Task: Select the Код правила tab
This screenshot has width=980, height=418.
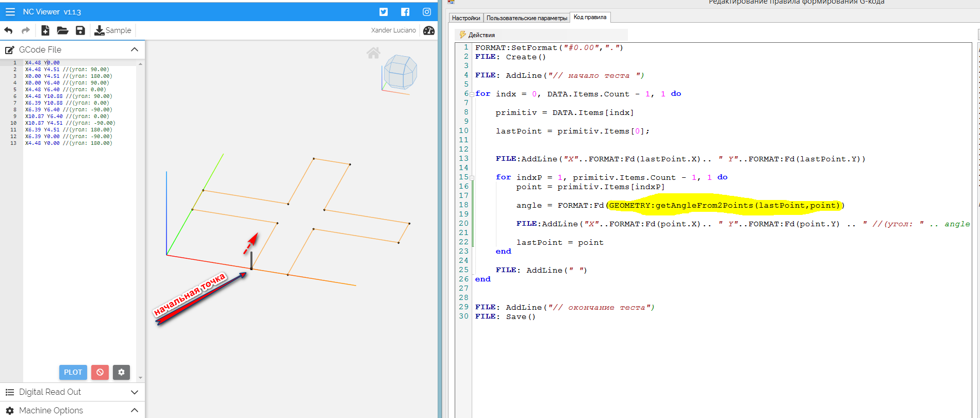Action: [x=590, y=18]
